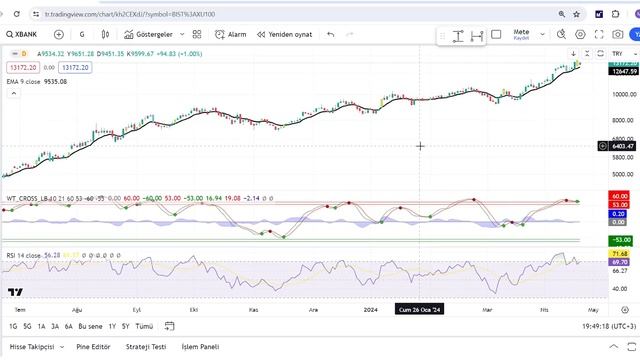Open the dark blue browser extension icon
The image size is (640, 360).
[599, 14]
